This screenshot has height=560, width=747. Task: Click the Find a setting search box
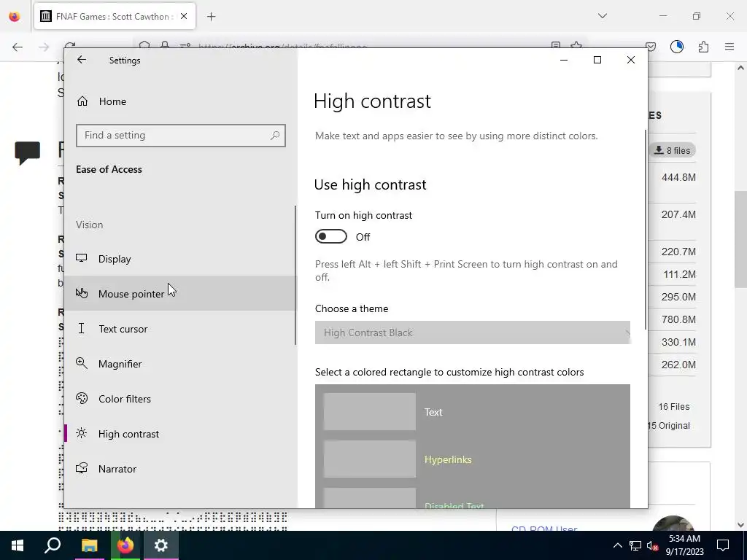(x=181, y=136)
